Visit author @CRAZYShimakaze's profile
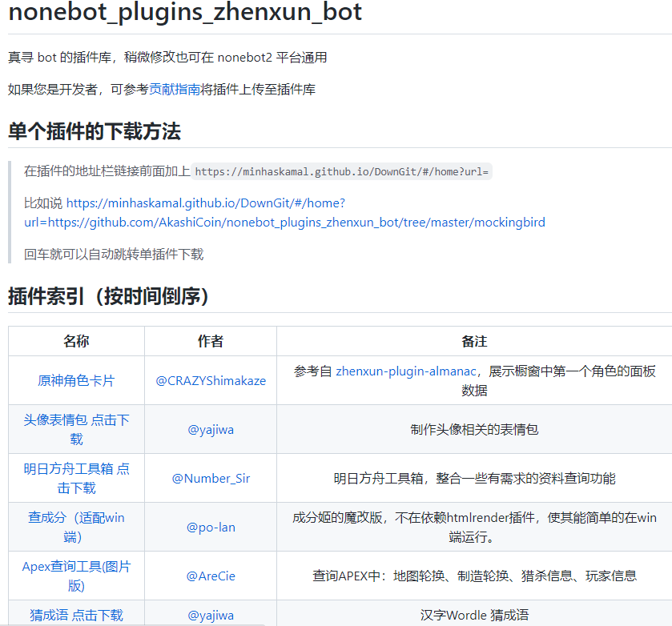This screenshot has height=626, width=672. [x=210, y=380]
